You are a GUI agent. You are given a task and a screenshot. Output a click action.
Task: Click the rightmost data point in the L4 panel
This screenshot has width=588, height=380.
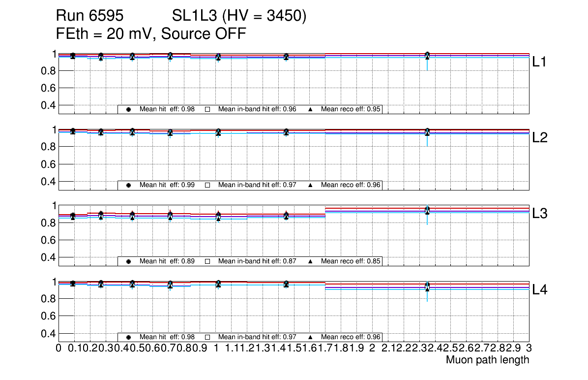coord(427,286)
